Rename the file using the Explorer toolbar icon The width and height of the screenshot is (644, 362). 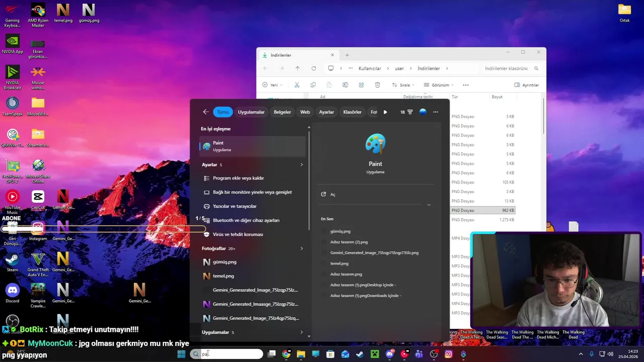[345, 85]
